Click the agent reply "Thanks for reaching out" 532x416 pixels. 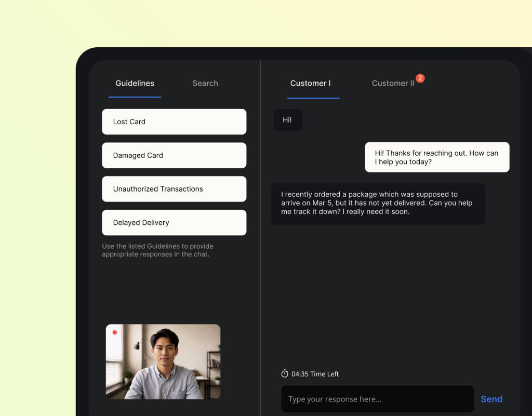pos(437,157)
